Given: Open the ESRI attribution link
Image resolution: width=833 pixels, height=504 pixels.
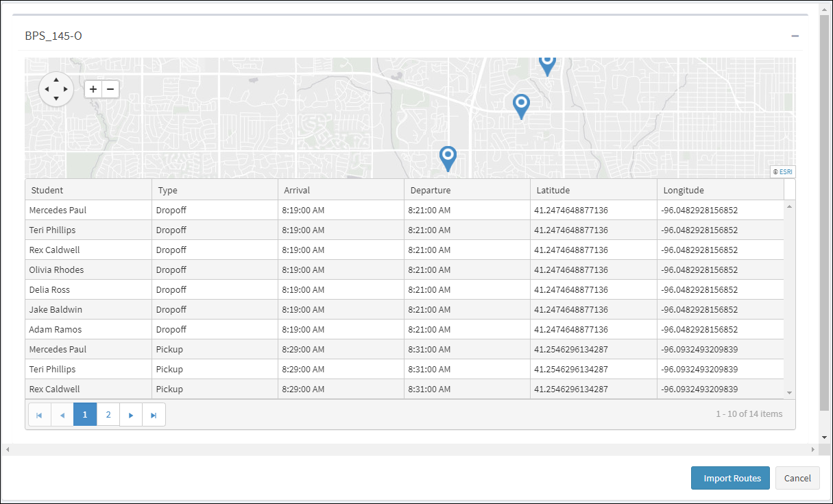Looking at the screenshot, I should 782,172.
